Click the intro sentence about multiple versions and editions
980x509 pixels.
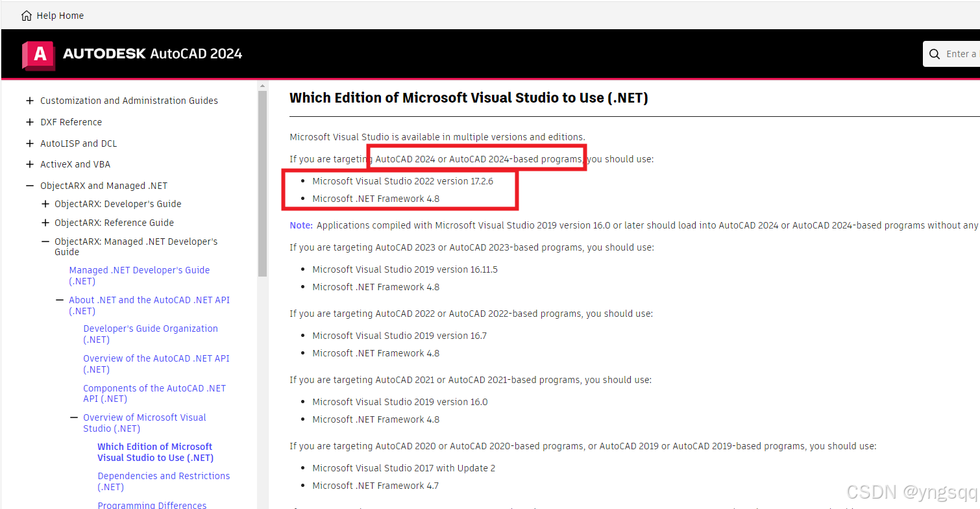(437, 137)
